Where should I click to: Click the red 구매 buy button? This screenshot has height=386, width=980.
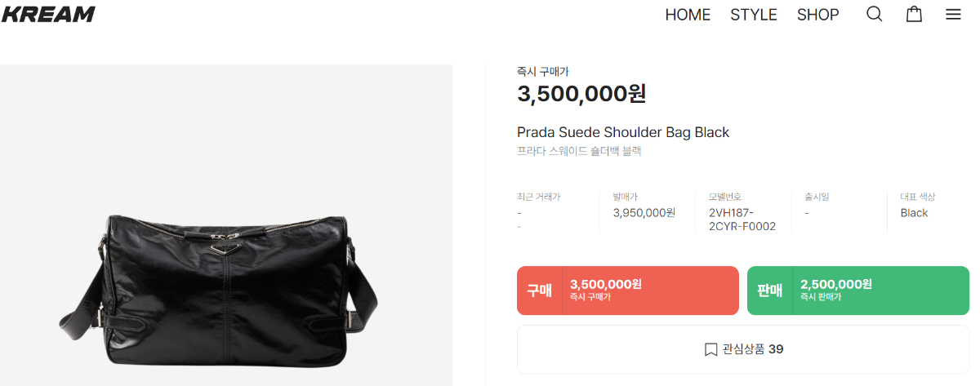[x=628, y=291]
